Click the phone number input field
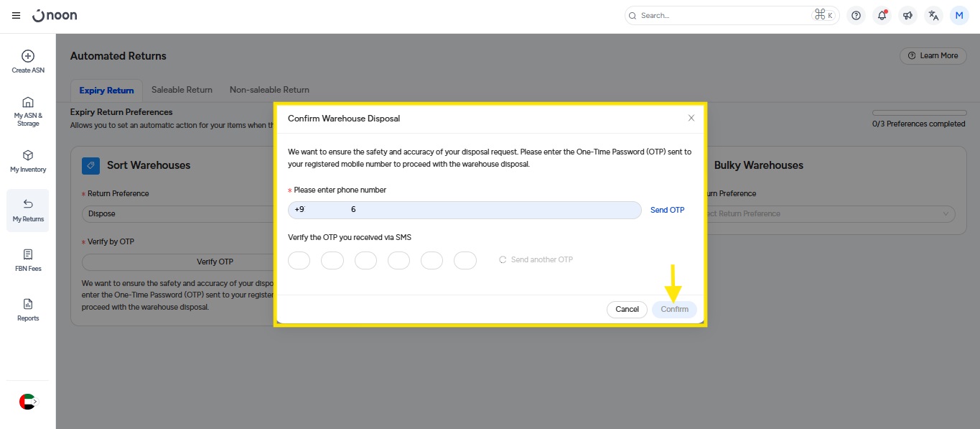980x429 pixels. tap(464, 210)
